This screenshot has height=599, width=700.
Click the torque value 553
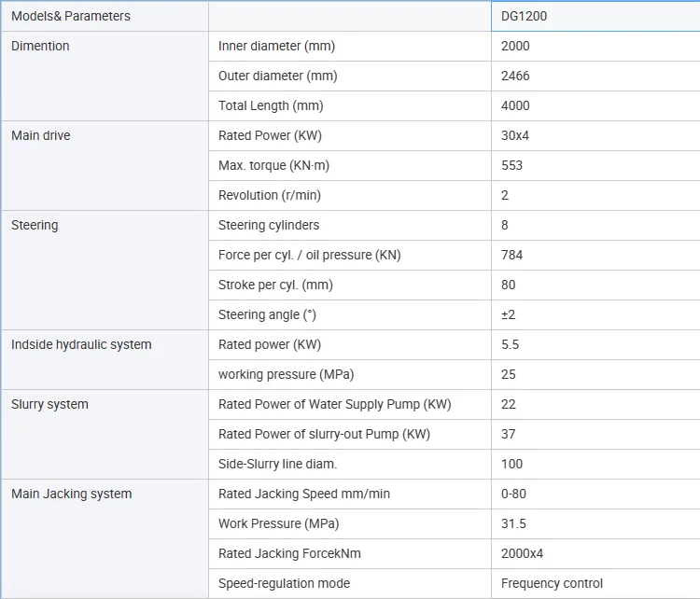pos(511,165)
